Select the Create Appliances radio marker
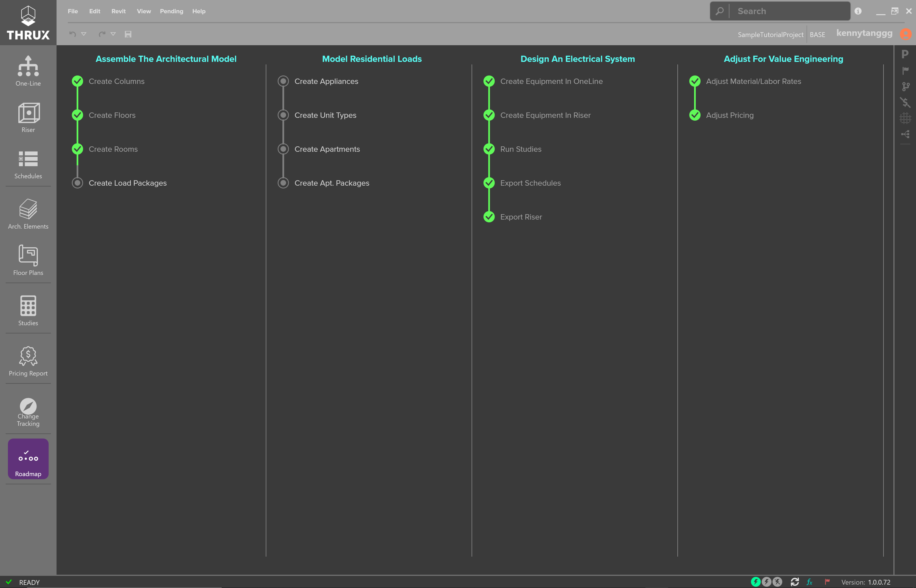This screenshot has width=916, height=588. click(x=283, y=81)
